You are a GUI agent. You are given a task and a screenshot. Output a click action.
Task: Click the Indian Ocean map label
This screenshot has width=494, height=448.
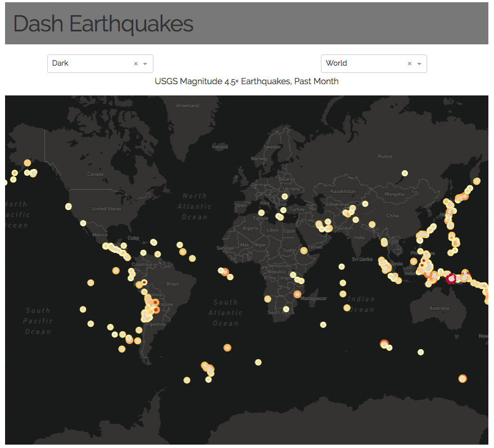click(x=361, y=304)
